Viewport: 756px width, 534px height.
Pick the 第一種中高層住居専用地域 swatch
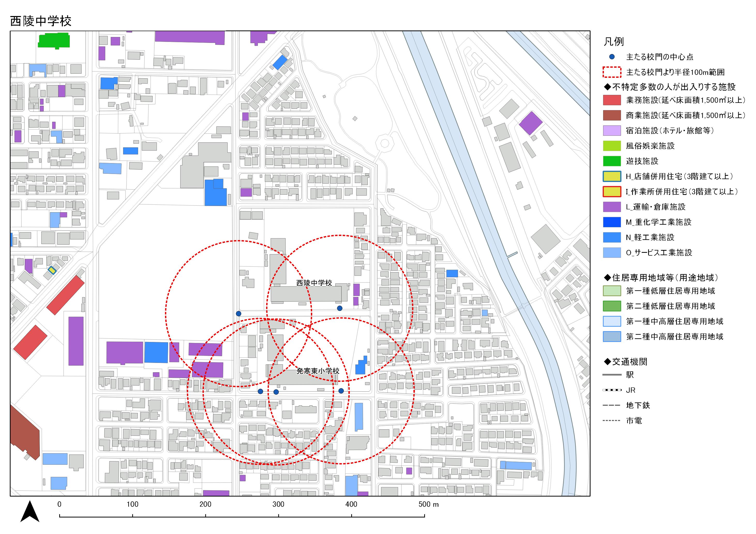[612, 321]
